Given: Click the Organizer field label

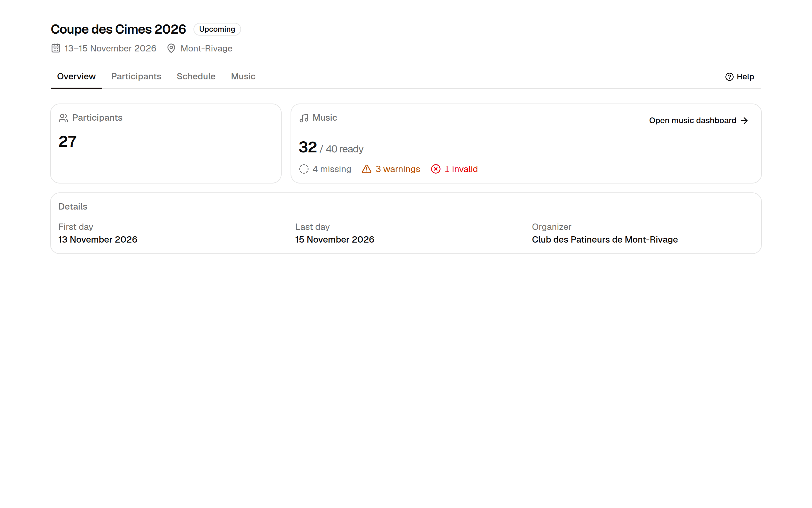Looking at the screenshot, I should pyautogui.click(x=551, y=227).
